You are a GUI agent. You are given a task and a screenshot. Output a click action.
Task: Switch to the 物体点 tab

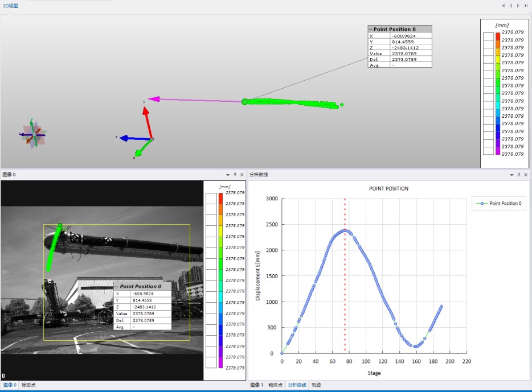pyautogui.click(x=276, y=385)
